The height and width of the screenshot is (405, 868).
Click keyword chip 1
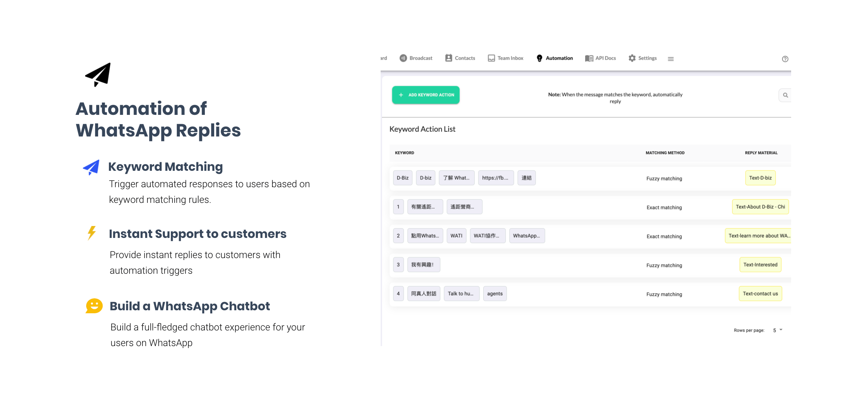(398, 207)
